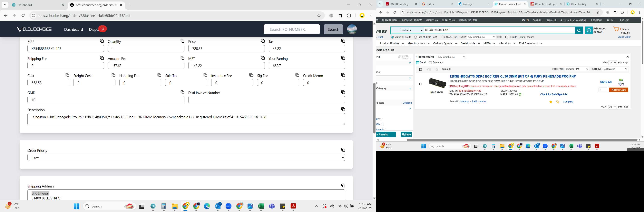Open the top View 20 per page dropdown
This screenshot has width=644, height=212.
612,63
